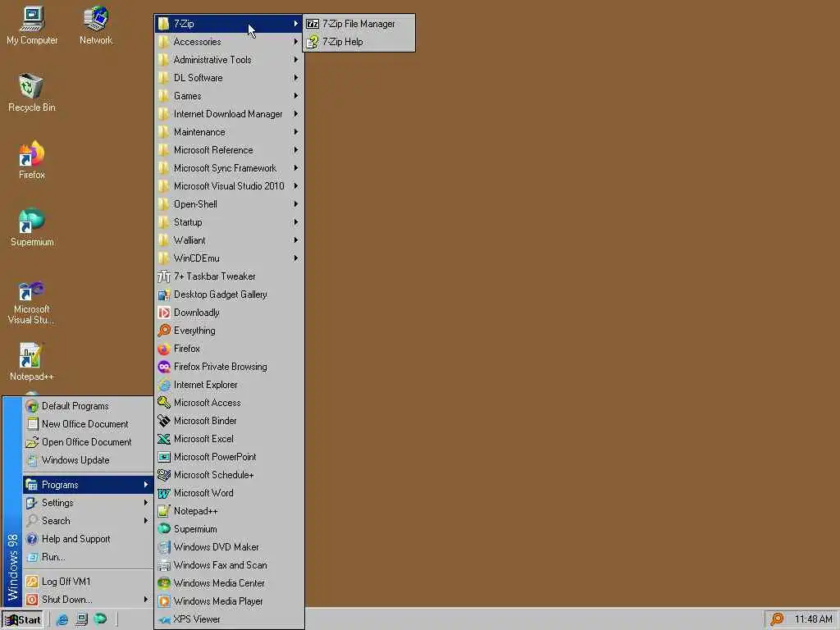
Task: Launch Windows Fax and Scan
Action: click(229, 565)
